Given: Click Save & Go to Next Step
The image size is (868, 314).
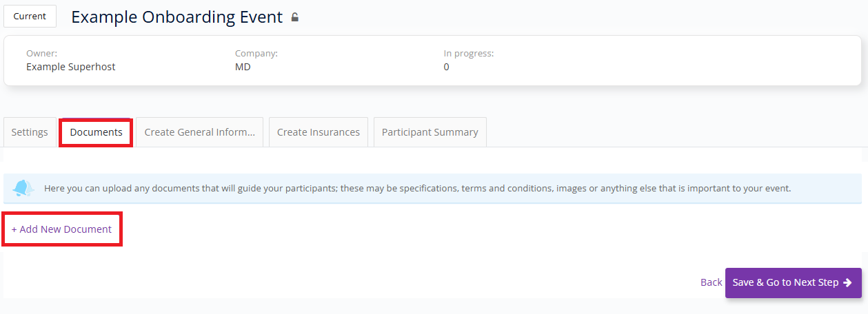Looking at the screenshot, I should pyautogui.click(x=794, y=283).
